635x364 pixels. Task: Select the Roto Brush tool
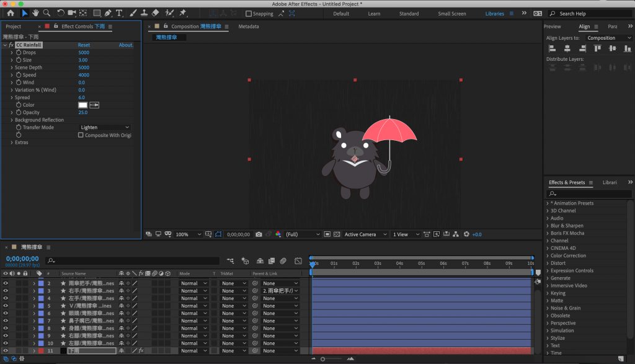(169, 13)
